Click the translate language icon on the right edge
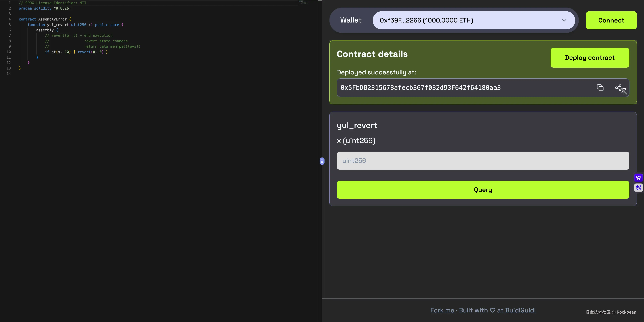The height and width of the screenshot is (322, 644). (638, 187)
